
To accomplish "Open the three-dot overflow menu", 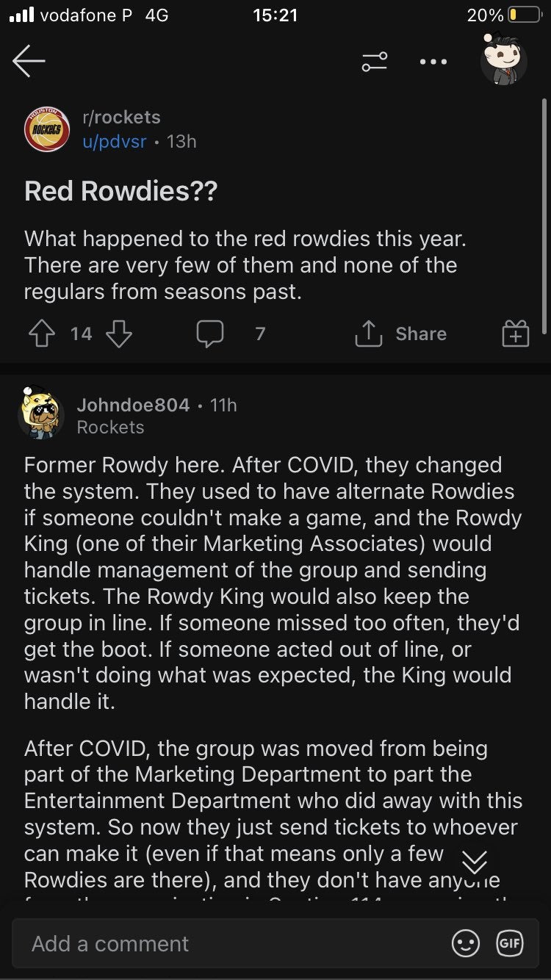I will pos(433,62).
